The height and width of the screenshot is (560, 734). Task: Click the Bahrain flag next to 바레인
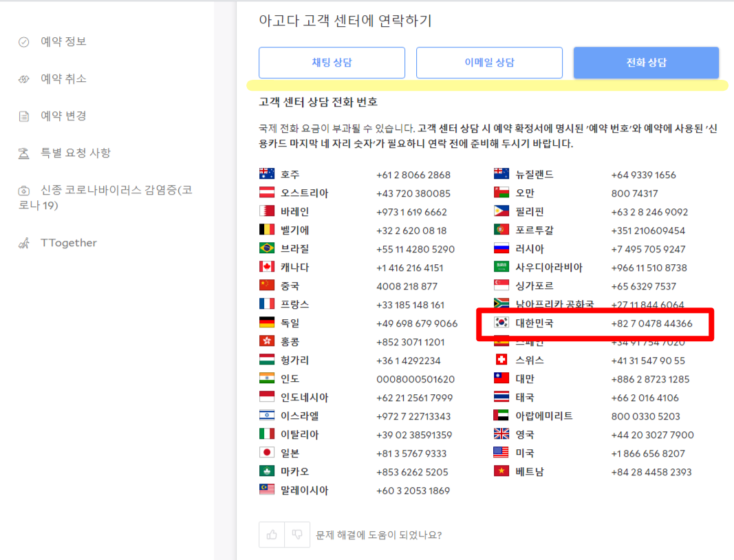pos(267,211)
